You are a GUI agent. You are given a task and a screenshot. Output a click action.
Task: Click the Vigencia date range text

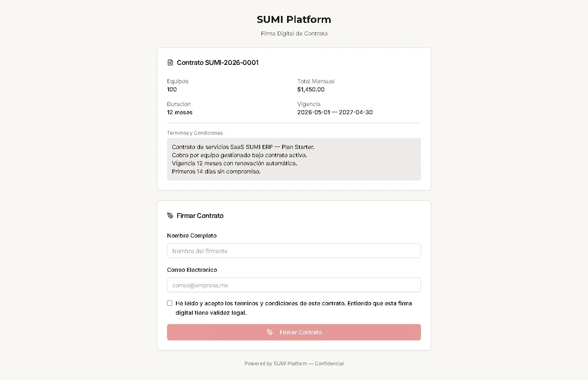coord(335,112)
